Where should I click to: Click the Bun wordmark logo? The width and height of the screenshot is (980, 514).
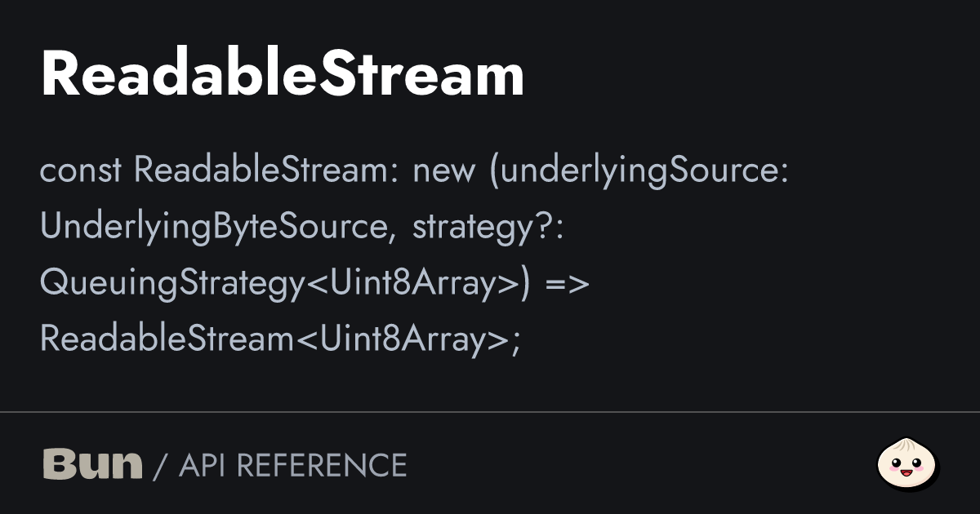point(92,464)
